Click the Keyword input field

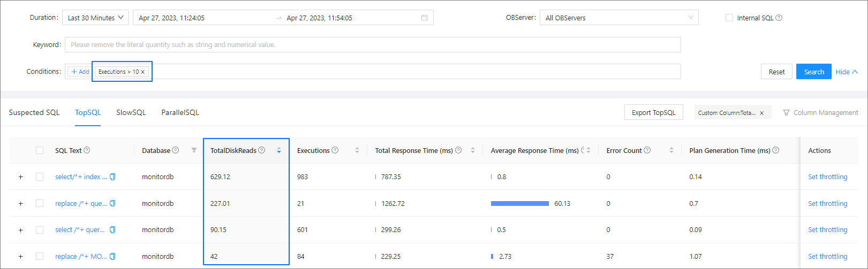(x=372, y=44)
